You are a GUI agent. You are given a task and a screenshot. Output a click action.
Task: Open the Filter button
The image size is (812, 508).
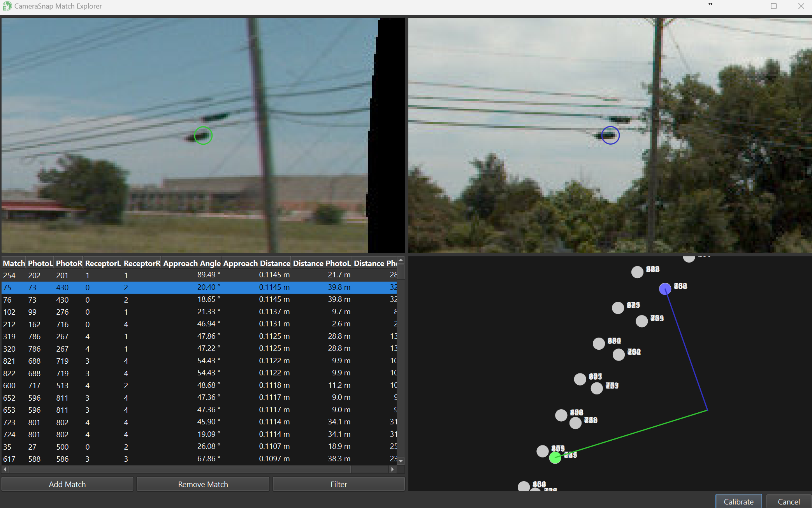[338, 484]
